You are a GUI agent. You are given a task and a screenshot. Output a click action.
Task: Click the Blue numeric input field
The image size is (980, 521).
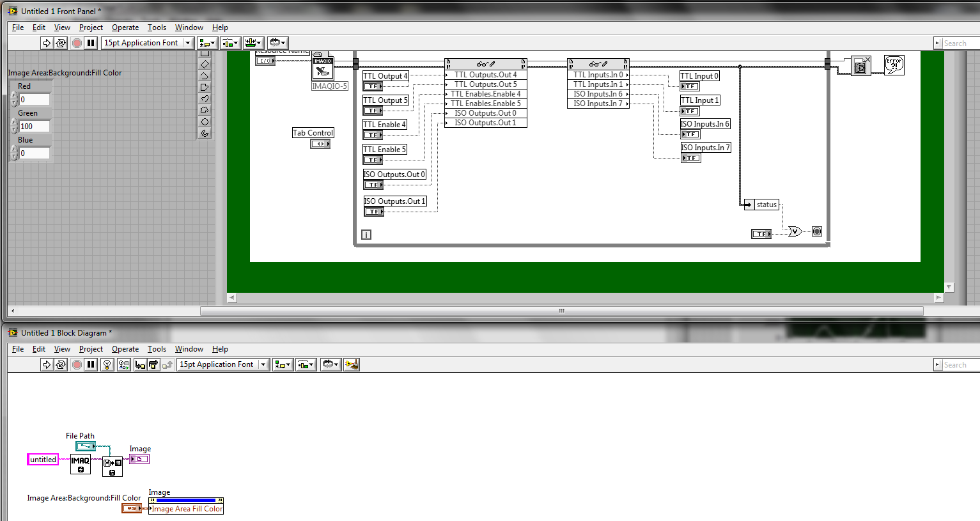click(x=34, y=153)
